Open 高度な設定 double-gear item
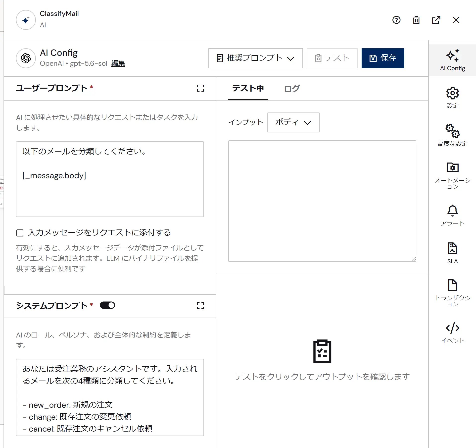476x448 pixels. pos(452,135)
